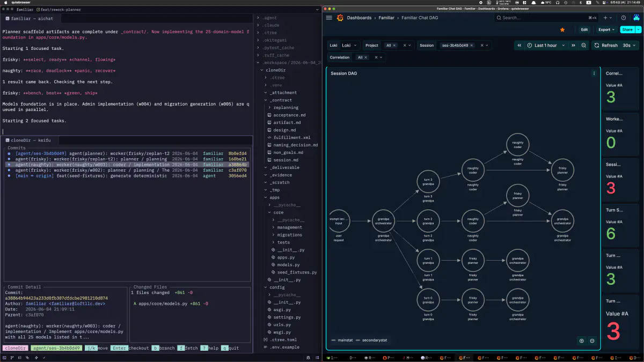Open fulfillment.xml in the file tree
This screenshot has width=644, height=362.
[x=288, y=137]
